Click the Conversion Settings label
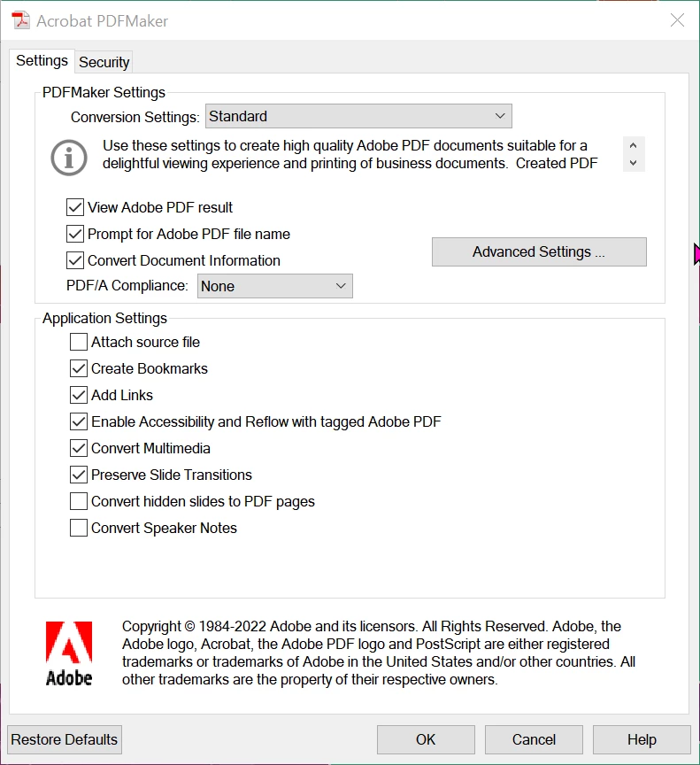 point(135,117)
